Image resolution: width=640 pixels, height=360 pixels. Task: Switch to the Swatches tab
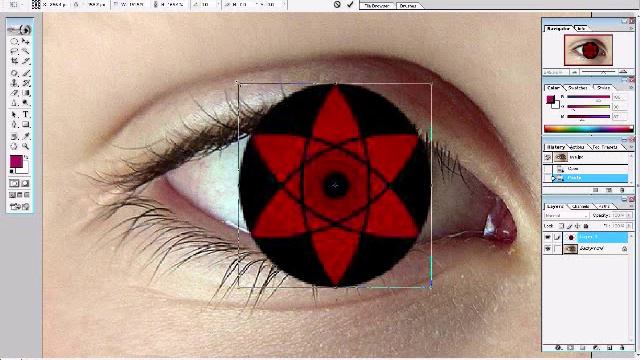pos(578,88)
